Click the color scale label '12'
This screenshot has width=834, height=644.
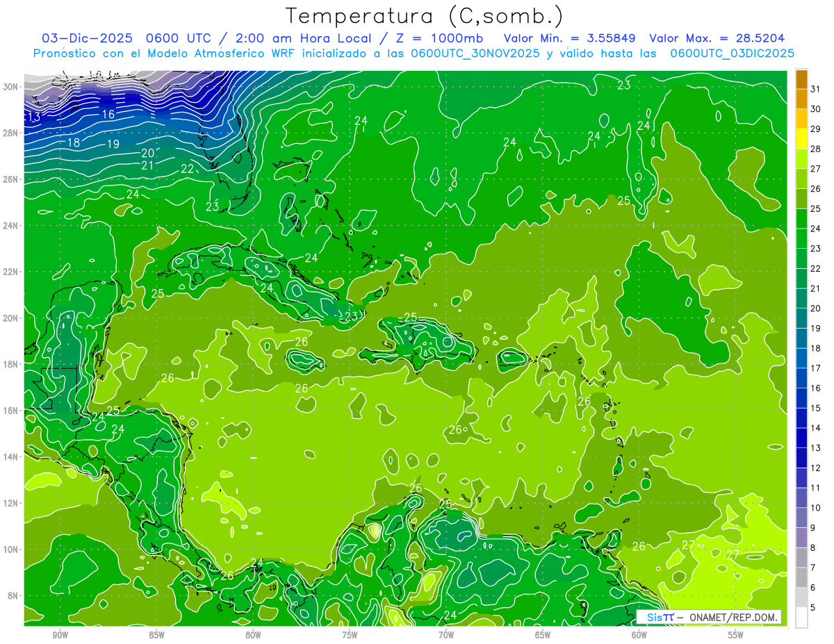click(815, 468)
